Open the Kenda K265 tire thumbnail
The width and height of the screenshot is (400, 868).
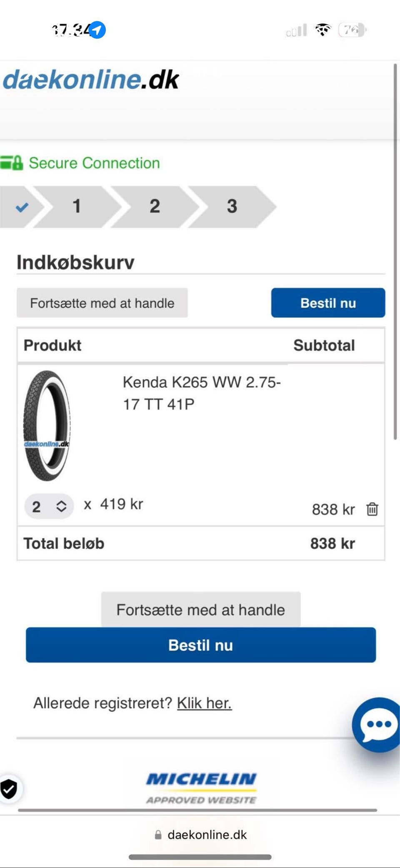click(47, 426)
